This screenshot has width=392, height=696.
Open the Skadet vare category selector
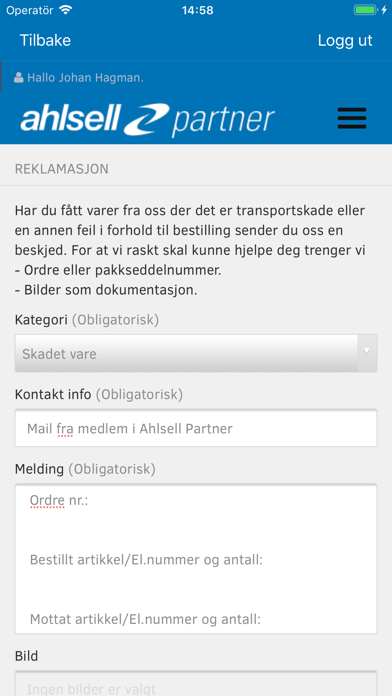pos(196,353)
